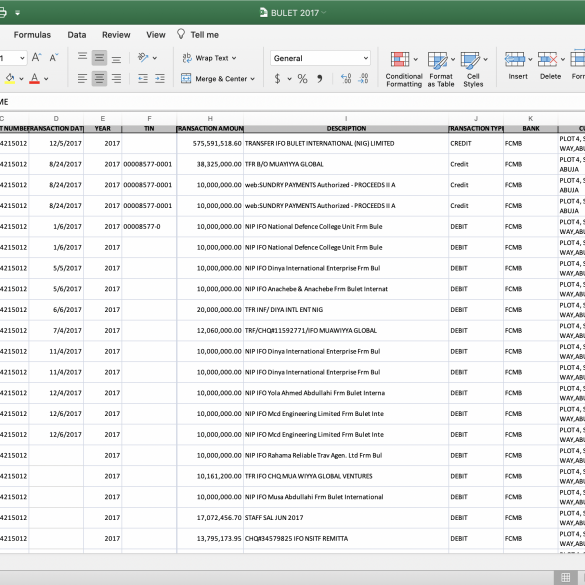Screen dimensions: 585x585
Task: Click the YEAR header cell
Action: tap(103, 128)
